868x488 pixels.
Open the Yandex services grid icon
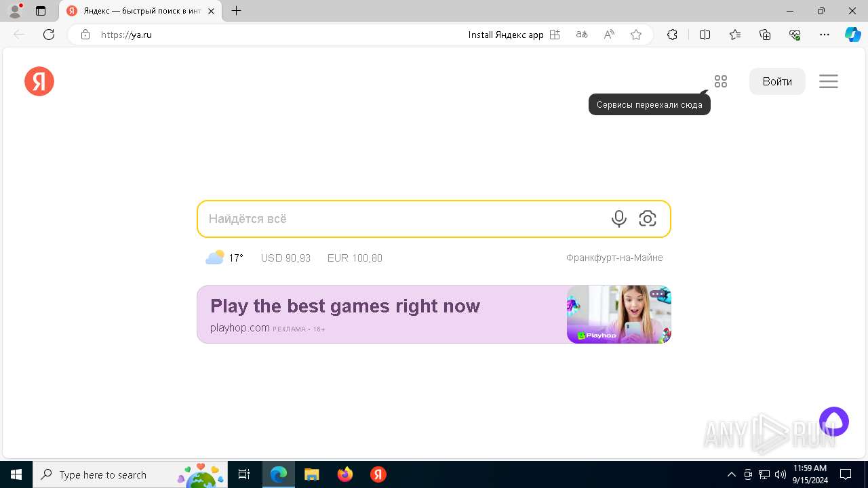[x=721, y=81]
